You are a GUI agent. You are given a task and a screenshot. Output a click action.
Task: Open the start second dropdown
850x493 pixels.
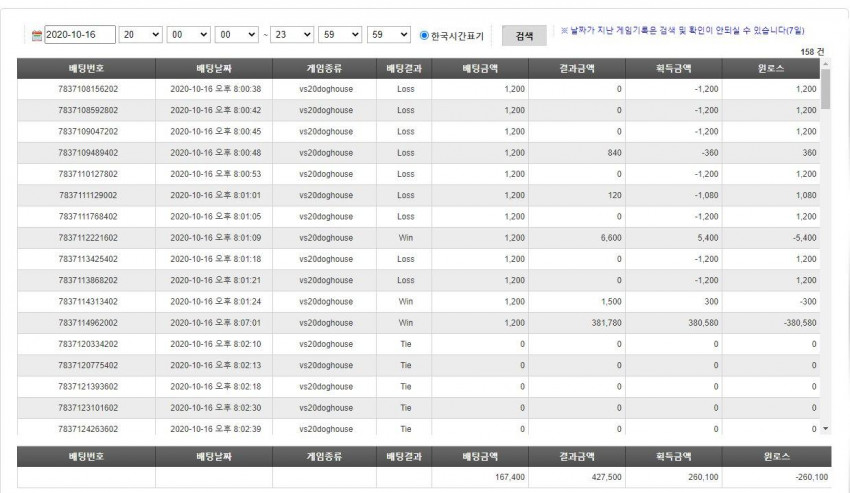pos(237,35)
